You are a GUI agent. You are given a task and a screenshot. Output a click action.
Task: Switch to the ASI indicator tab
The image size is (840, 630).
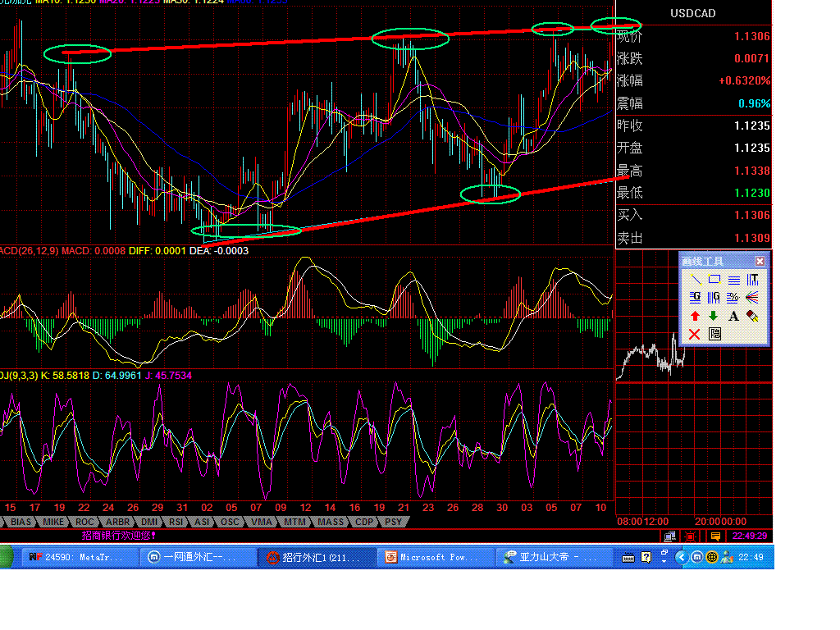tap(202, 522)
